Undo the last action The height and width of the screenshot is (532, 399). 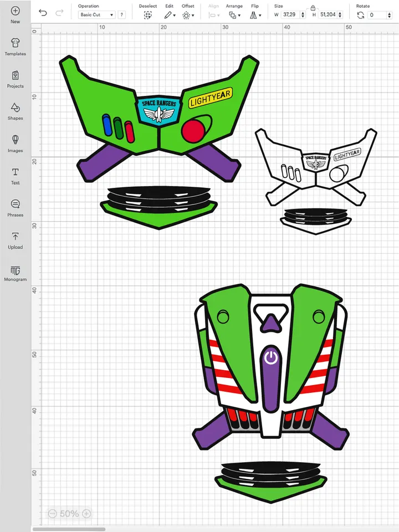coord(43,13)
